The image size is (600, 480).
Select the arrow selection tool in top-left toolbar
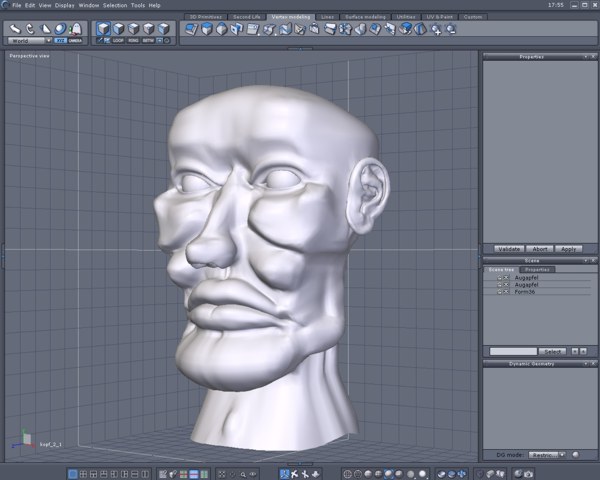point(16,28)
